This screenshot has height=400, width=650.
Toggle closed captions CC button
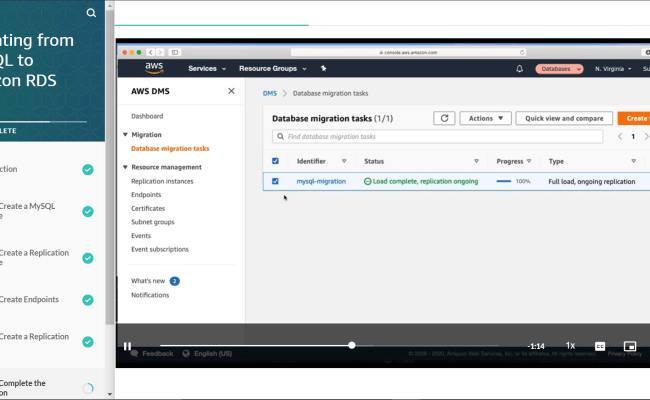click(600, 346)
